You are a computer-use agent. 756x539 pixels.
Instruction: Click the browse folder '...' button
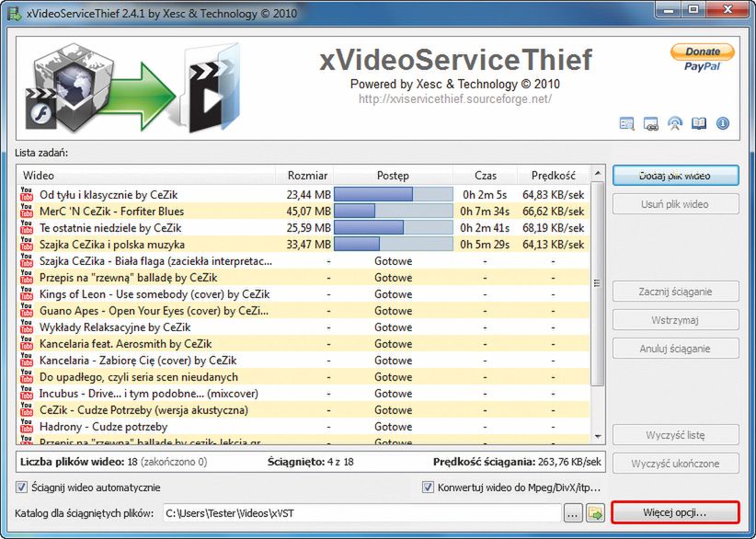(x=573, y=513)
